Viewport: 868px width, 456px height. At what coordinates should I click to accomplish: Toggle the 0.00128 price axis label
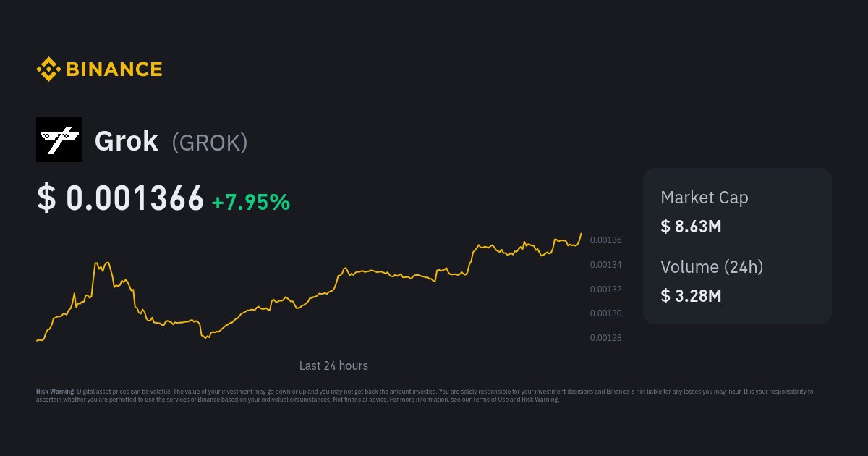point(605,337)
